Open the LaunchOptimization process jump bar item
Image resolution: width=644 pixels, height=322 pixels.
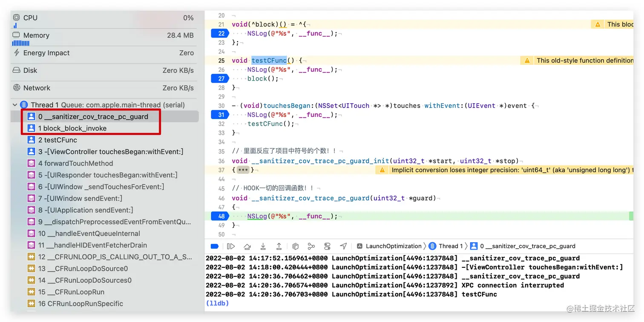394,246
